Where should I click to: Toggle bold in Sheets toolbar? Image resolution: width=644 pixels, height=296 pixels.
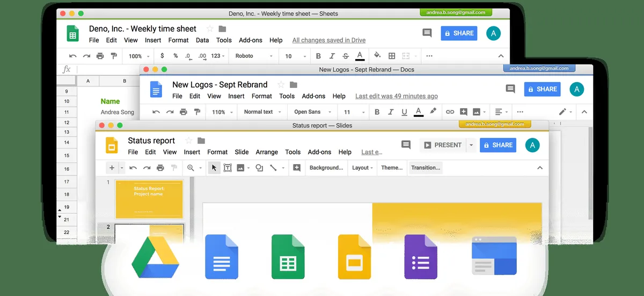click(318, 56)
